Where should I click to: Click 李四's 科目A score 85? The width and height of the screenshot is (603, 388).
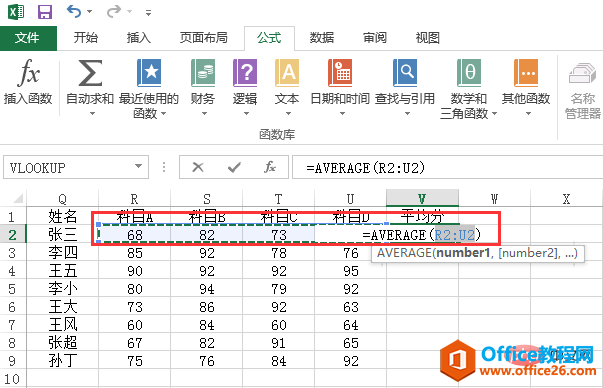click(x=134, y=253)
